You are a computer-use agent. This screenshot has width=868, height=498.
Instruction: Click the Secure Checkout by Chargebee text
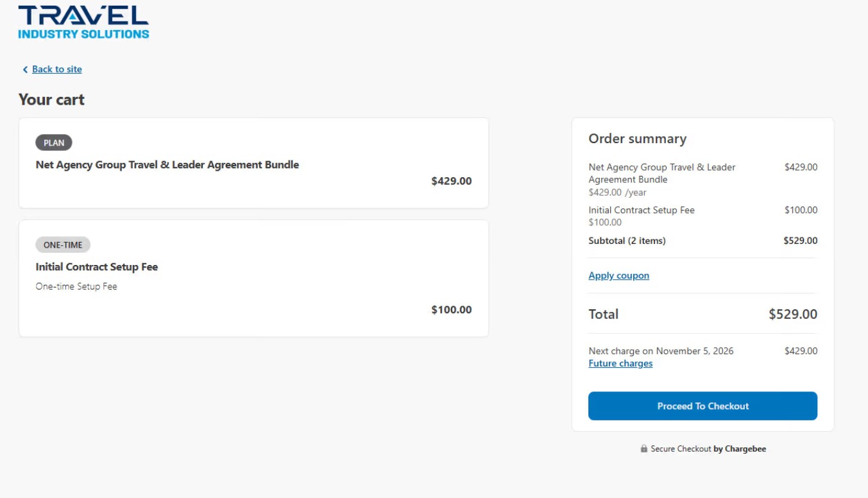tap(708, 449)
